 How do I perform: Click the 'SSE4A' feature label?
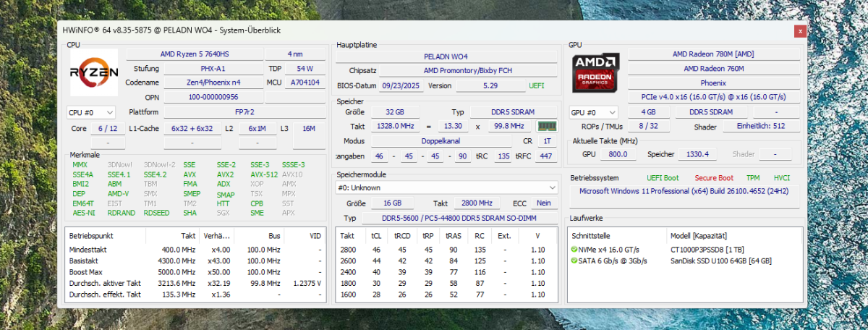(x=83, y=174)
